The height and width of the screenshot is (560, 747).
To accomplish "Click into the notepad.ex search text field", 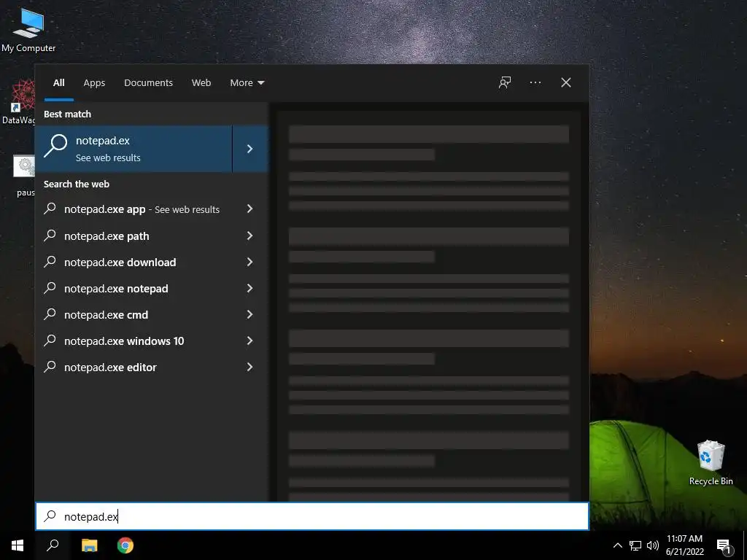I will (312, 516).
